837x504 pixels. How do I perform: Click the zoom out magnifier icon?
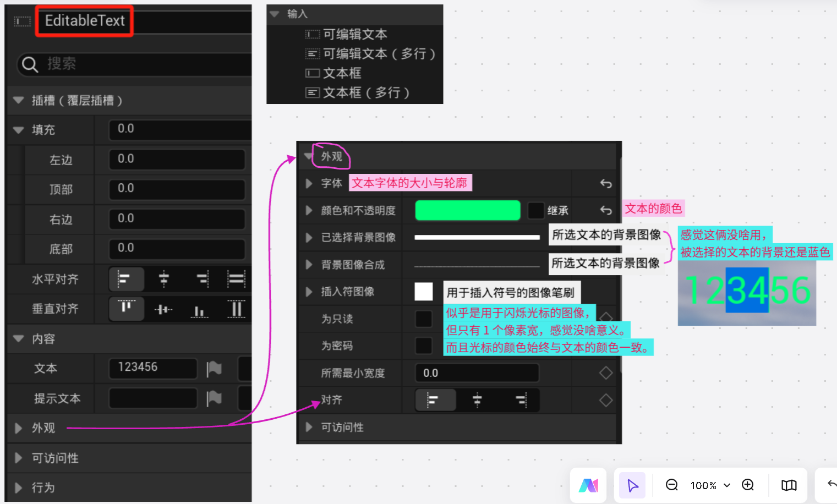tap(671, 485)
